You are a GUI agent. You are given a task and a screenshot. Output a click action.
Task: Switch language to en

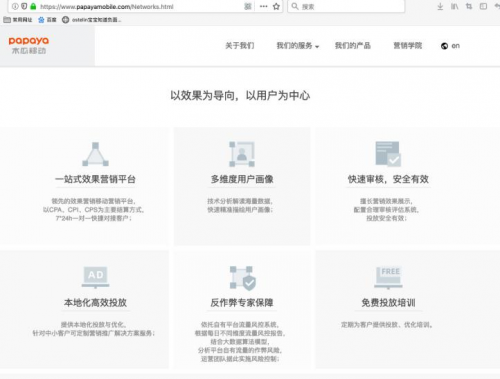click(x=455, y=46)
